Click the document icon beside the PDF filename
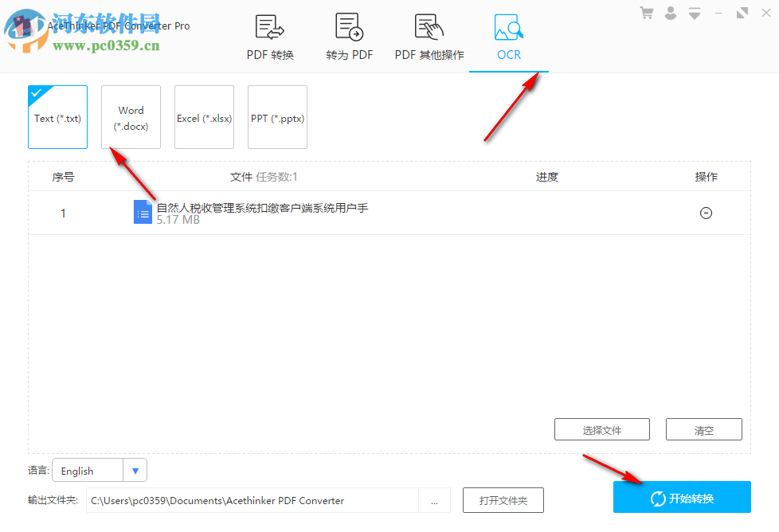Image resolution: width=779 pixels, height=532 pixels. click(x=143, y=212)
